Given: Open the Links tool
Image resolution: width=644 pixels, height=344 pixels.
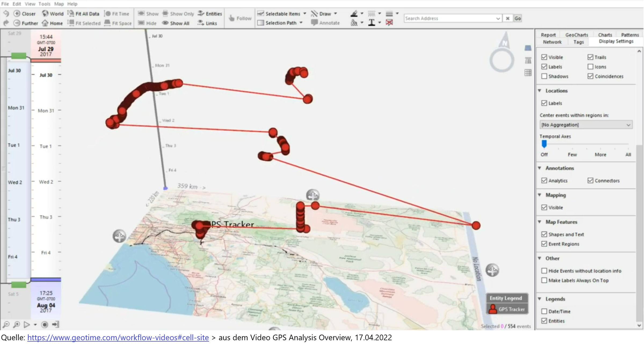Looking at the screenshot, I should click(207, 23).
